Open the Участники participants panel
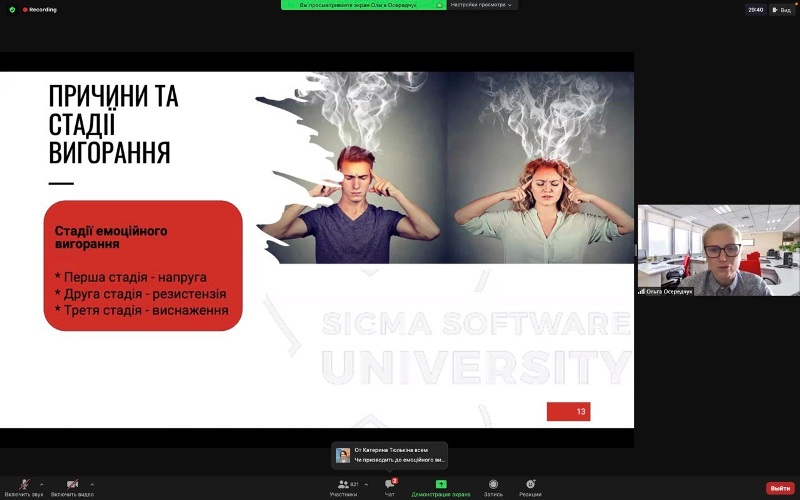This screenshot has width=800, height=500. click(x=343, y=486)
